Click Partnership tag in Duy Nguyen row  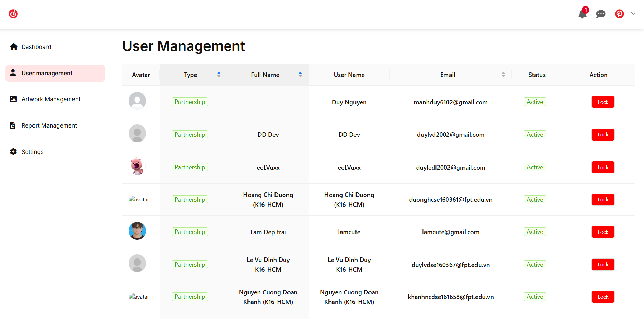pos(190,102)
